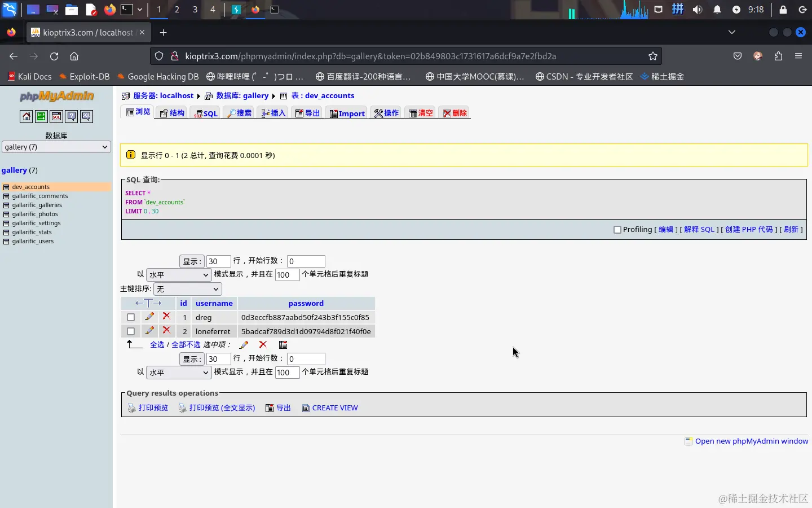Screen dimensions: 812x508
Task: Click the upper 显示 button
Action: click(192, 261)
